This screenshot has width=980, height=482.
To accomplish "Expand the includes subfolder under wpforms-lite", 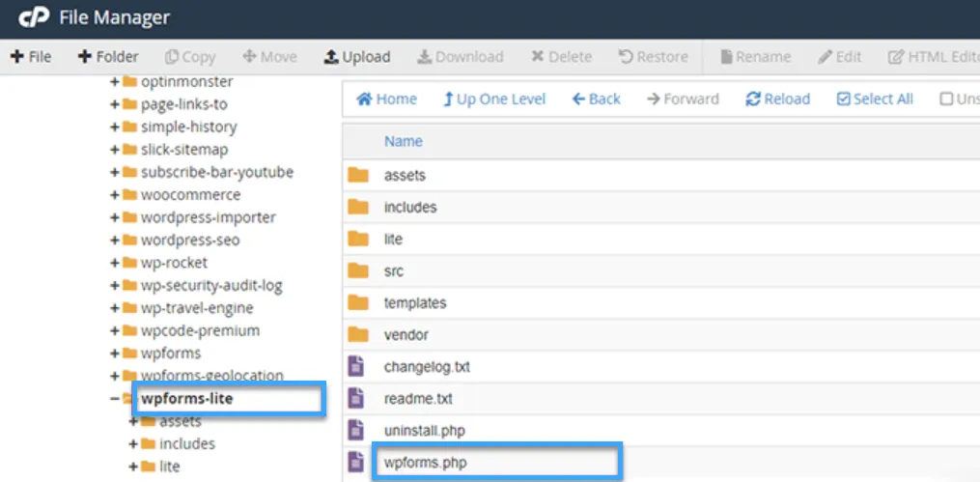I will [133, 444].
